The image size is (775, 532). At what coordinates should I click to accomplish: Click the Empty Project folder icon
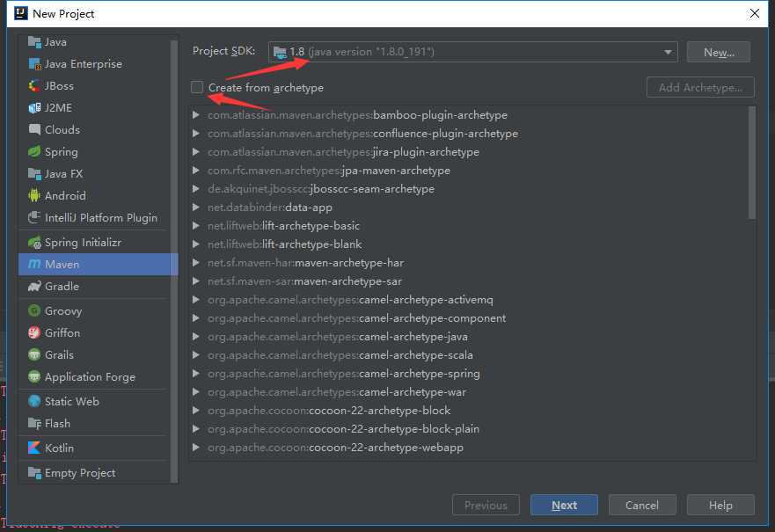coord(34,473)
